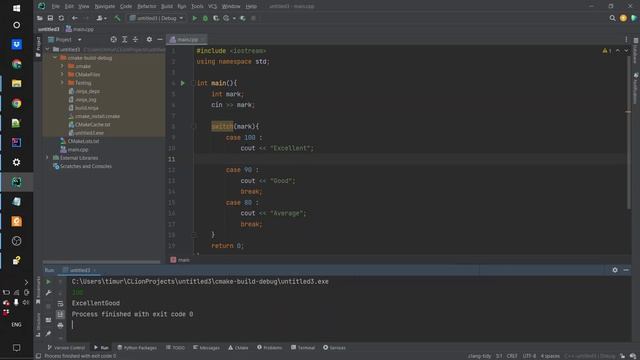Open CLion from the Windows taskbar
The width and height of the screenshot is (640, 360).
click(x=16, y=182)
